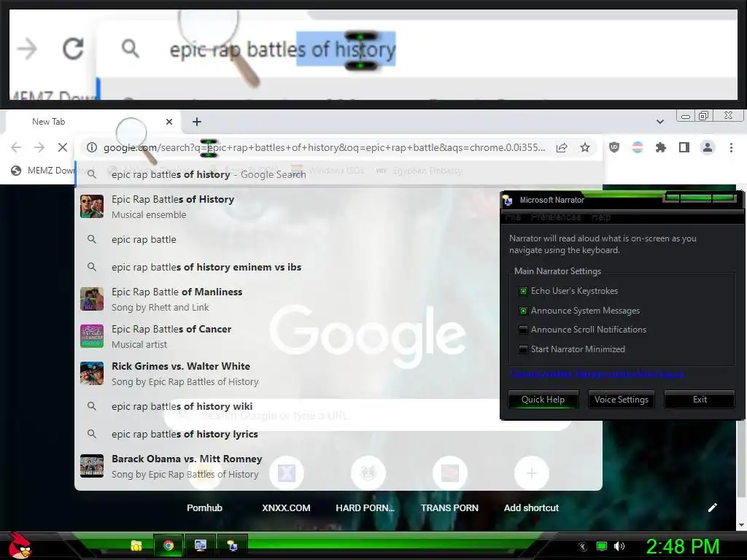Image resolution: width=747 pixels, height=560 pixels.
Task: Open the Angry Birds start button
Action: [x=19, y=545]
